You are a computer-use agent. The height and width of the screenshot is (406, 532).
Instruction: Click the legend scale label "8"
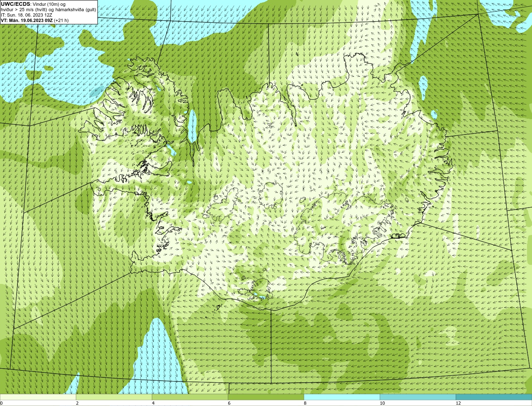click(305, 403)
